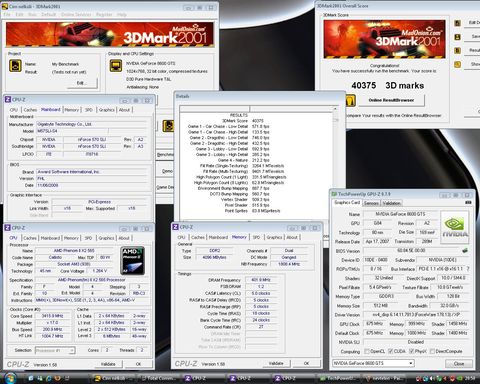The width and height of the screenshot is (480, 384).
Task: Click the M57SLI-S4 model field in CPU-Z
Action: 72,131
